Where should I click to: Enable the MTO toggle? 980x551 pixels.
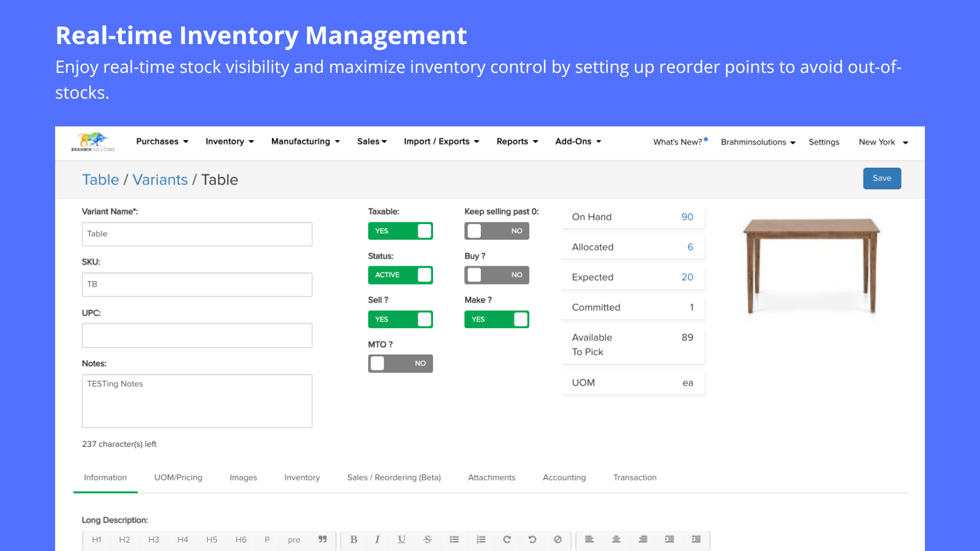click(x=401, y=364)
